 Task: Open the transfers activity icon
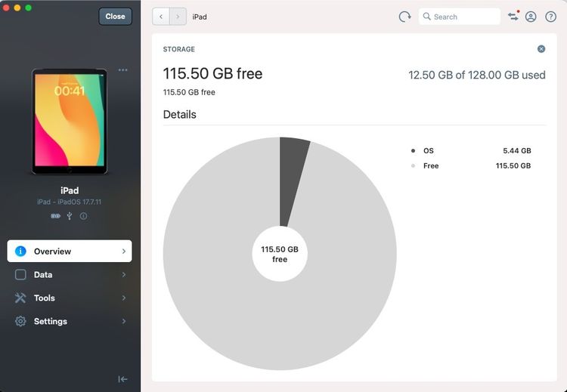513,16
